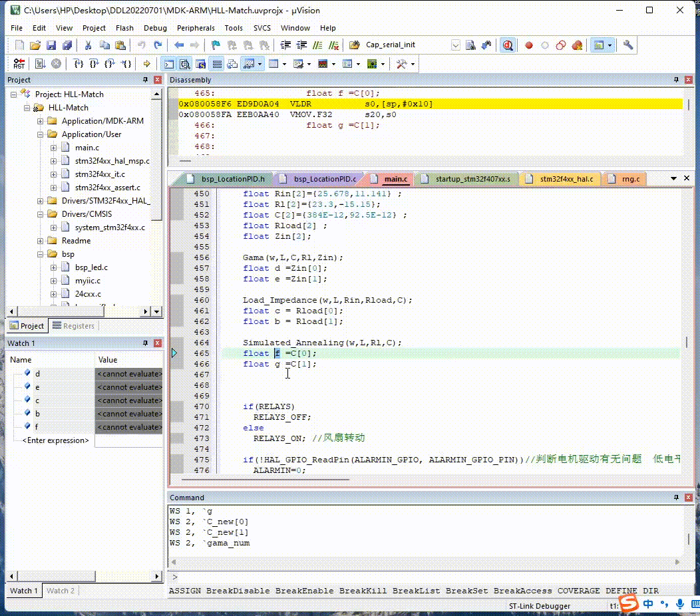
Task: Click the Reset CPU (RST) icon
Action: tap(19, 64)
